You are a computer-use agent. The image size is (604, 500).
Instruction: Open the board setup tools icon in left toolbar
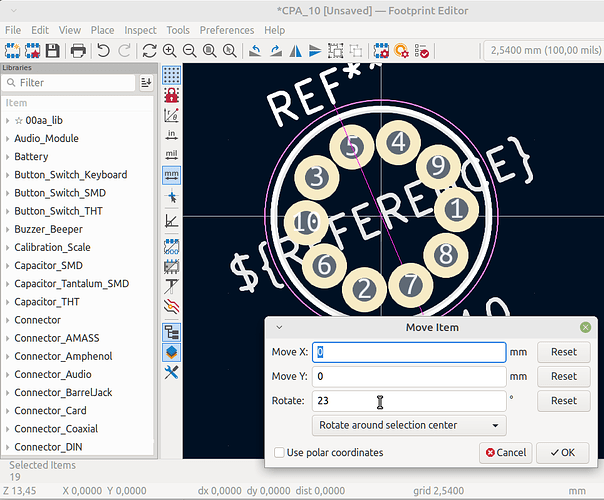(171, 372)
